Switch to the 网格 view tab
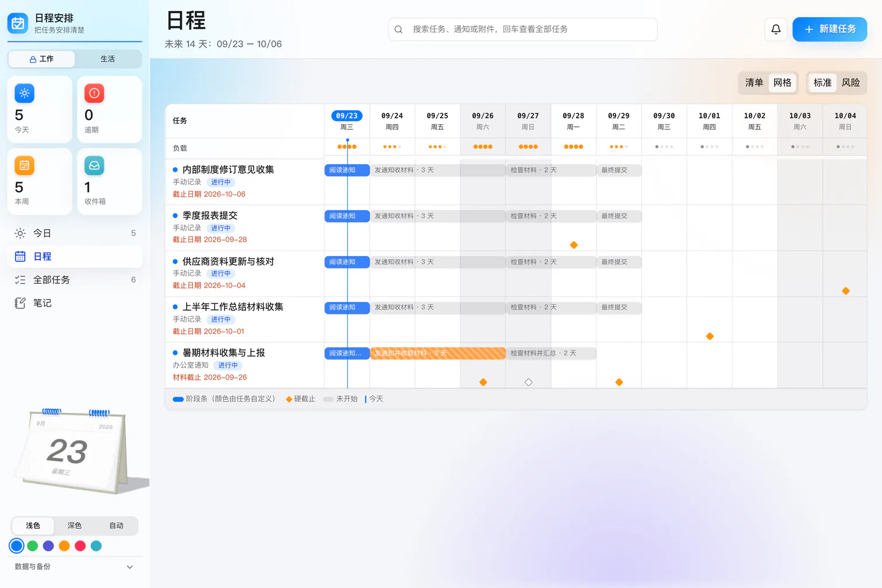Screen dimensions: 882x588 [x=782, y=83]
